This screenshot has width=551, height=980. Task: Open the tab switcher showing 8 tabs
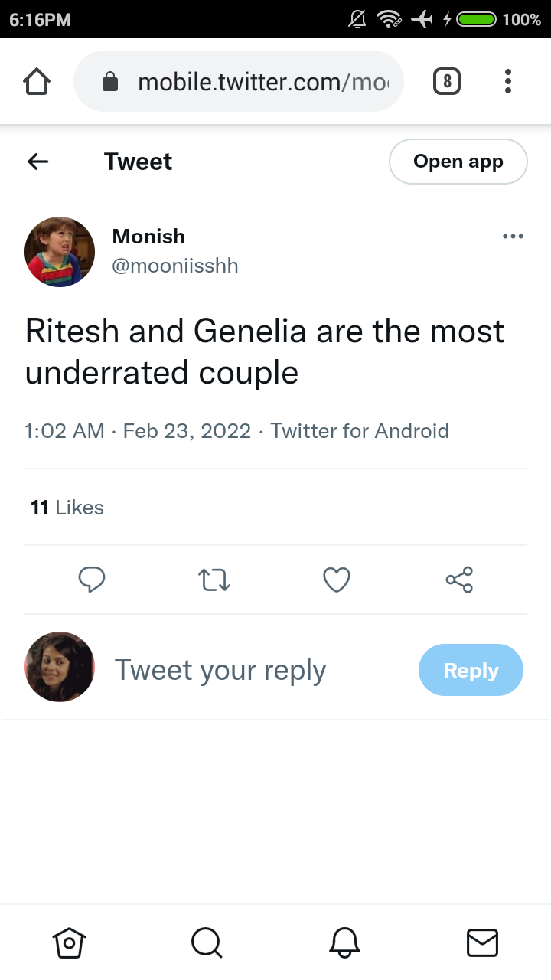[447, 81]
